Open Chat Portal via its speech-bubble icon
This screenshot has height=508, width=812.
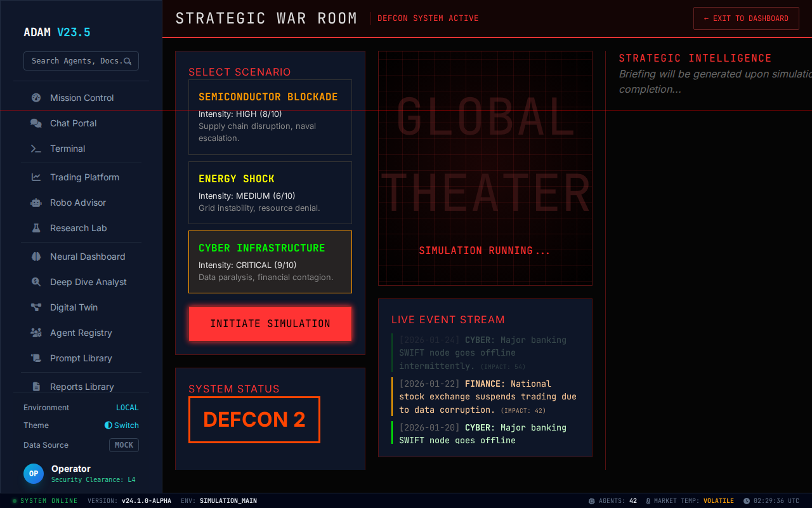tap(36, 123)
